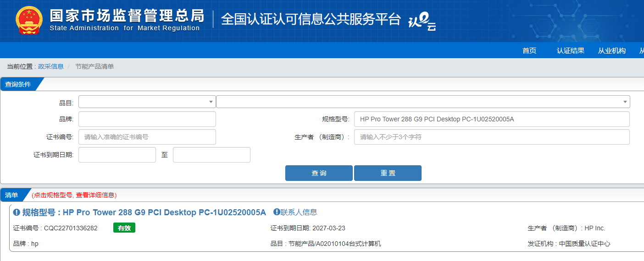This screenshot has width=644, height=261.
Task: Click the 认e云 logo icon
Action: pyautogui.click(x=422, y=21)
